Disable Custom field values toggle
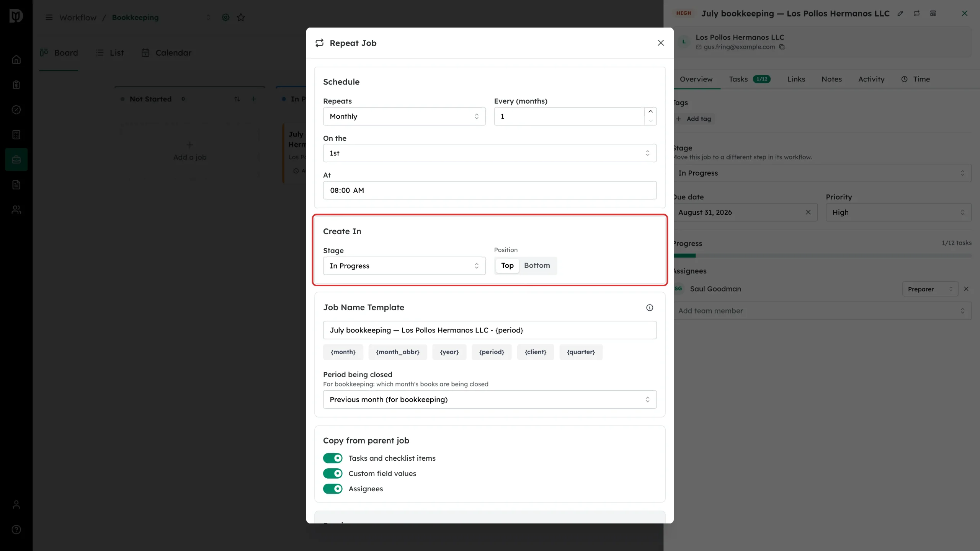The image size is (980, 551). pyautogui.click(x=333, y=474)
